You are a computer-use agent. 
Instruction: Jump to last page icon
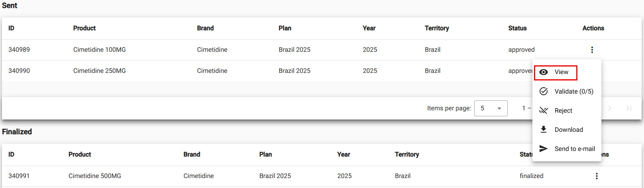tap(628, 108)
